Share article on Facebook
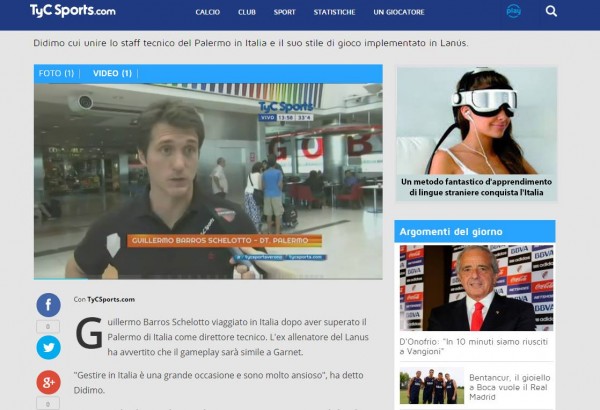Screen dimensions: 600x410 (48, 305)
